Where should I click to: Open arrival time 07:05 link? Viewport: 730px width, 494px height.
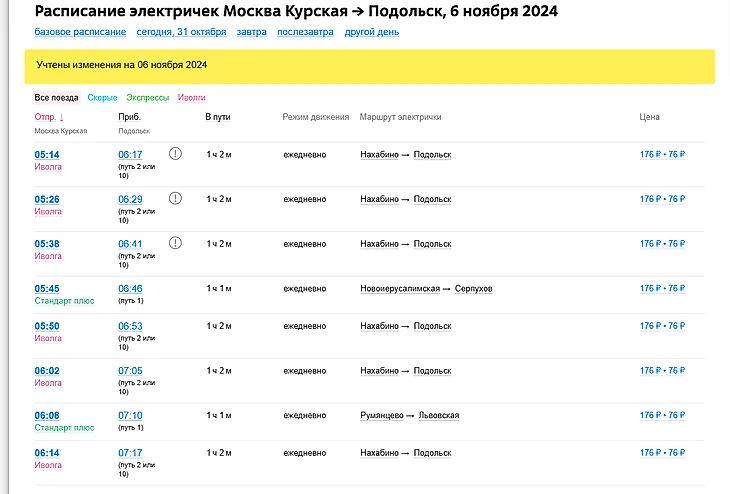point(130,371)
